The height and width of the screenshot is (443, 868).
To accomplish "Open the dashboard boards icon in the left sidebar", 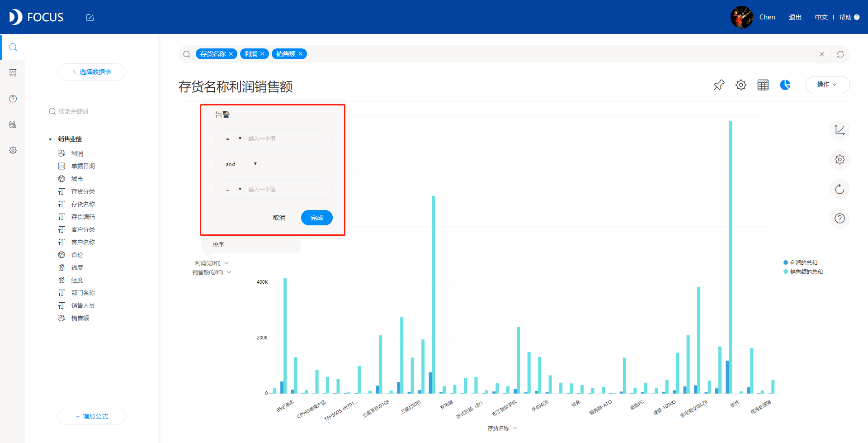I will coord(13,73).
